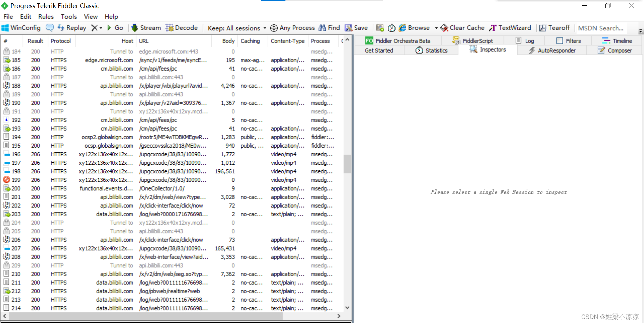Switch to Fiddler Orchestra Beta tab
This screenshot has width=644, height=323.
[398, 41]
